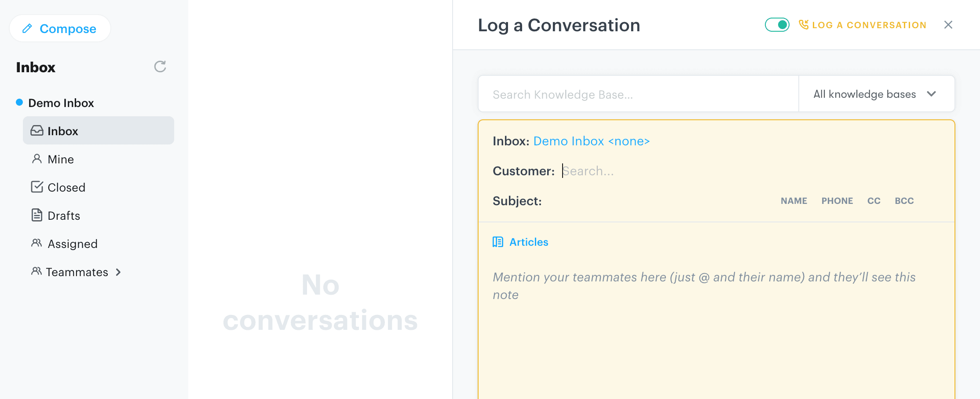Click the blue dot next to Demo Inbox
The image size is (980, 399).
click(18, 103)
